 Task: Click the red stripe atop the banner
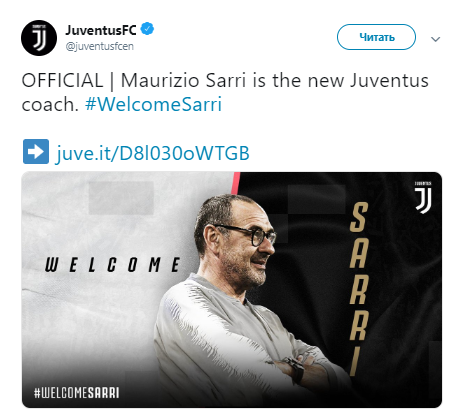tap(235, 183)
